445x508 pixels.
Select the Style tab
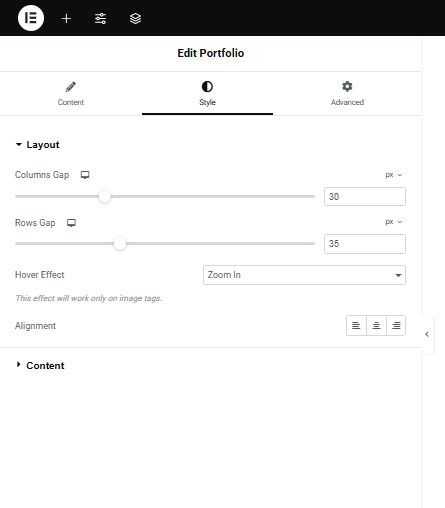point(207,94)
